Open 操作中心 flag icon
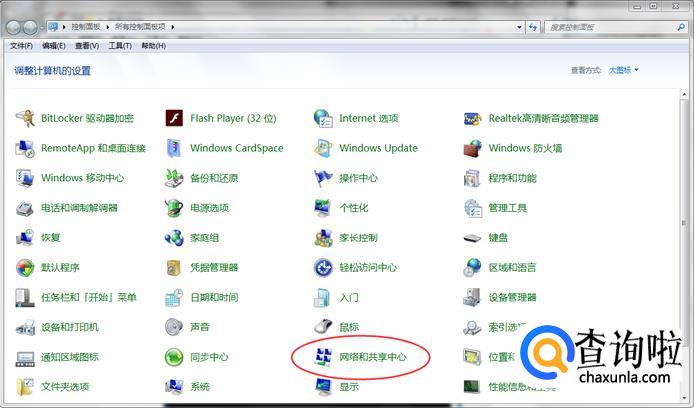The width and height of the screenshot is (694, 408). pyautogui.click(x=323, y=178)
